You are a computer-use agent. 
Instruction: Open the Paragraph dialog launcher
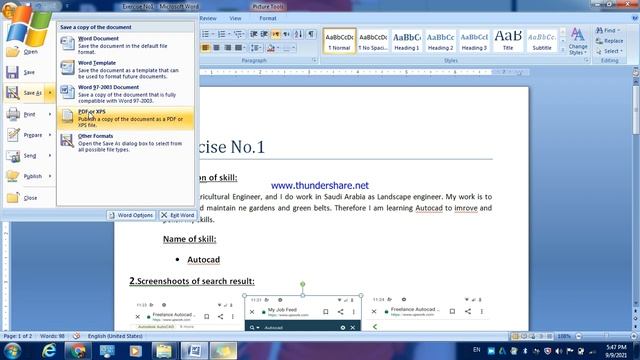tap(314, 60)
